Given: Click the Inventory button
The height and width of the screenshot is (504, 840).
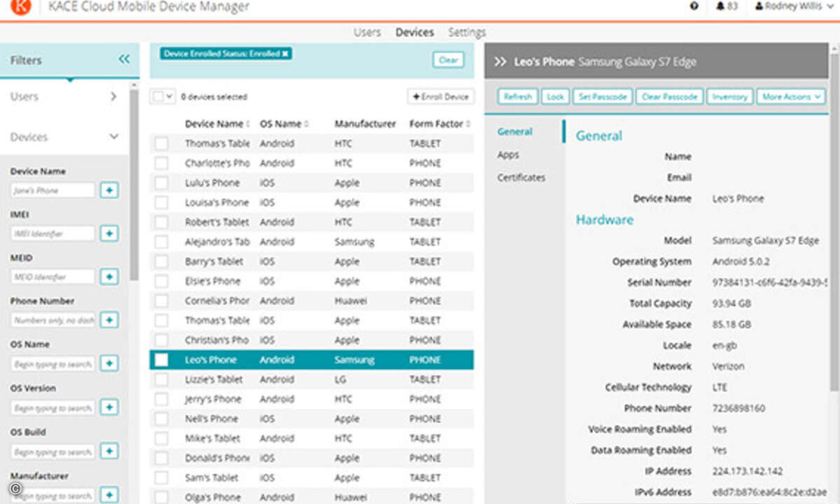Looking at the screenshot, I should [x=729, y=97].
